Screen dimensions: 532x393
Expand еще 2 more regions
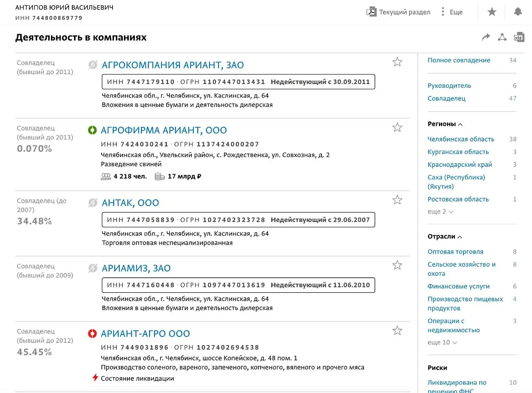tap(440, 212)
